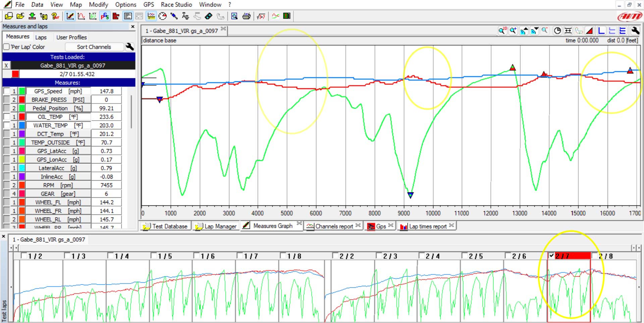The image size is (644, 323).
Task: Click the download data green arrow icon
Action: 32,16
